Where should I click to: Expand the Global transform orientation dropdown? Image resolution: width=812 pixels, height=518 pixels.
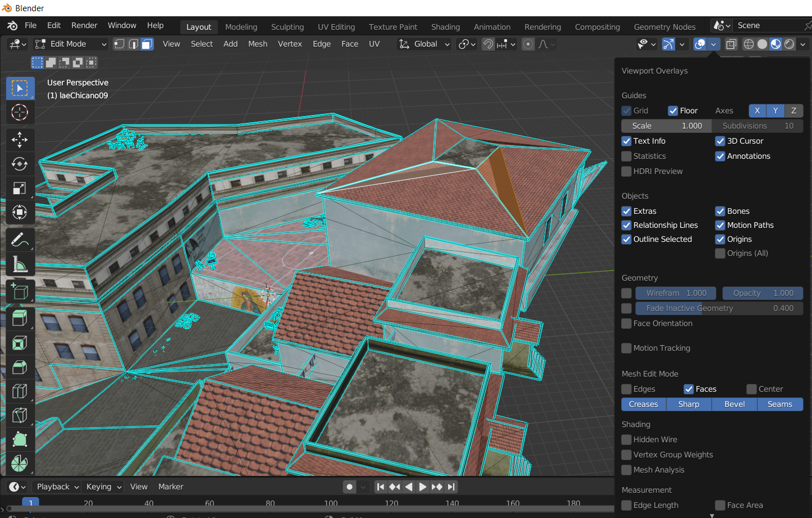(425, 44)
